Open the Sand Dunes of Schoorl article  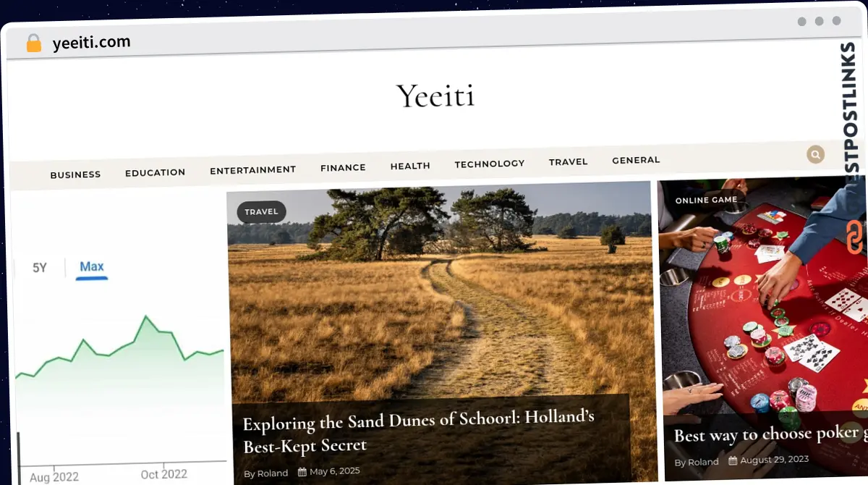[418, 431]
